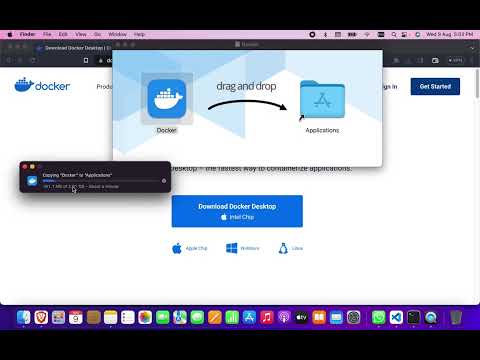Click the Bluetooth status icon

(325, 34)
